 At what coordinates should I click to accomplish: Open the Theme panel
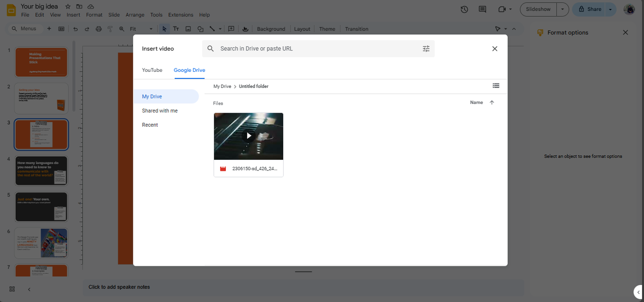coord(327,29)
